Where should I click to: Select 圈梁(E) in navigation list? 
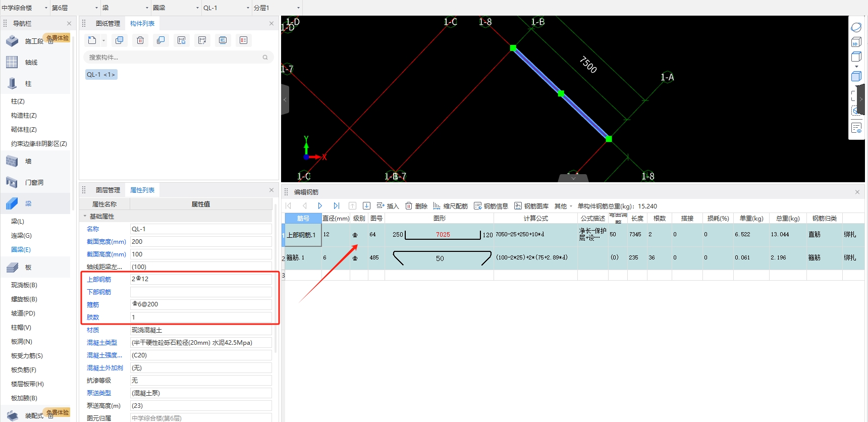coord(21,250)
